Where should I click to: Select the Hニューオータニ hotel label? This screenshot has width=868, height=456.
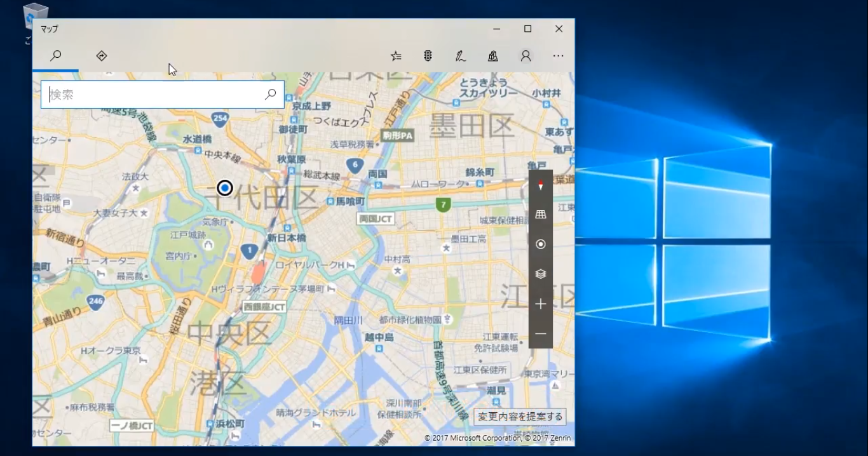coord(100,261)
